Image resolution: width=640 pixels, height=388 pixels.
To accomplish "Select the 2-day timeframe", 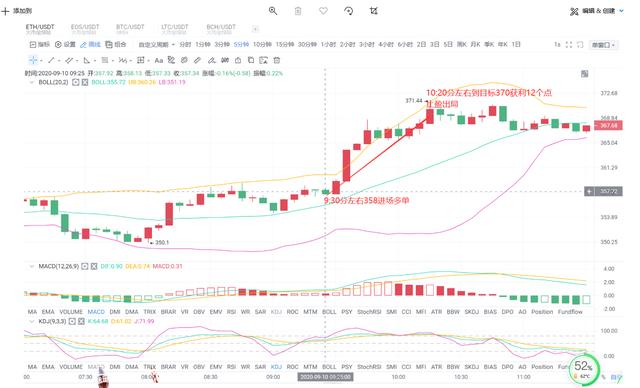I will 421,44.
